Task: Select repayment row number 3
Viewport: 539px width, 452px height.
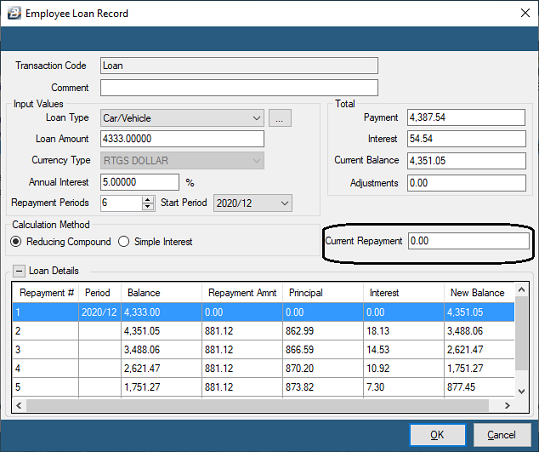Action: coord(263,350)
